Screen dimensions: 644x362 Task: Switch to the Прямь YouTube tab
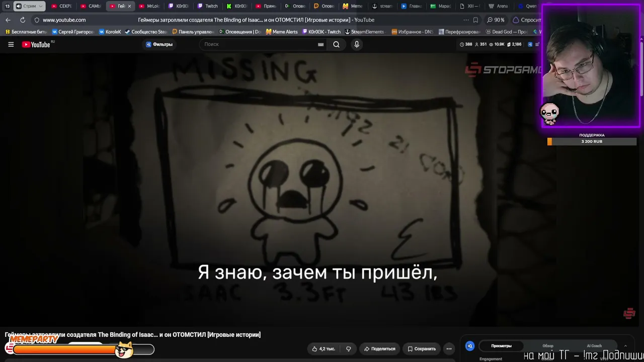[266, 6]
